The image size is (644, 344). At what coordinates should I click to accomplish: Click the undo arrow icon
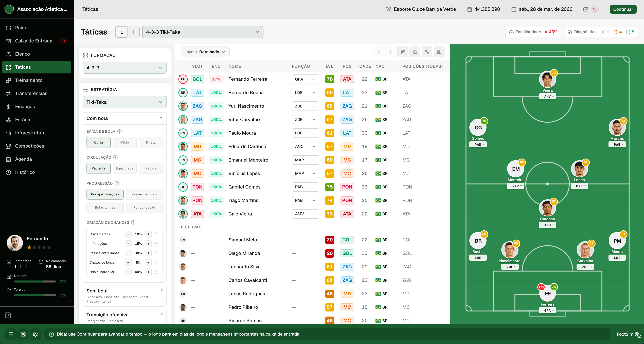tap(379, 52)
